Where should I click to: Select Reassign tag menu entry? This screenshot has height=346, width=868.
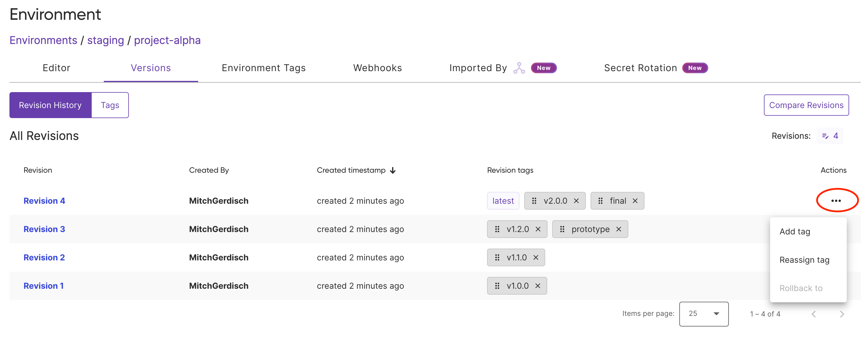click(804, 260)
